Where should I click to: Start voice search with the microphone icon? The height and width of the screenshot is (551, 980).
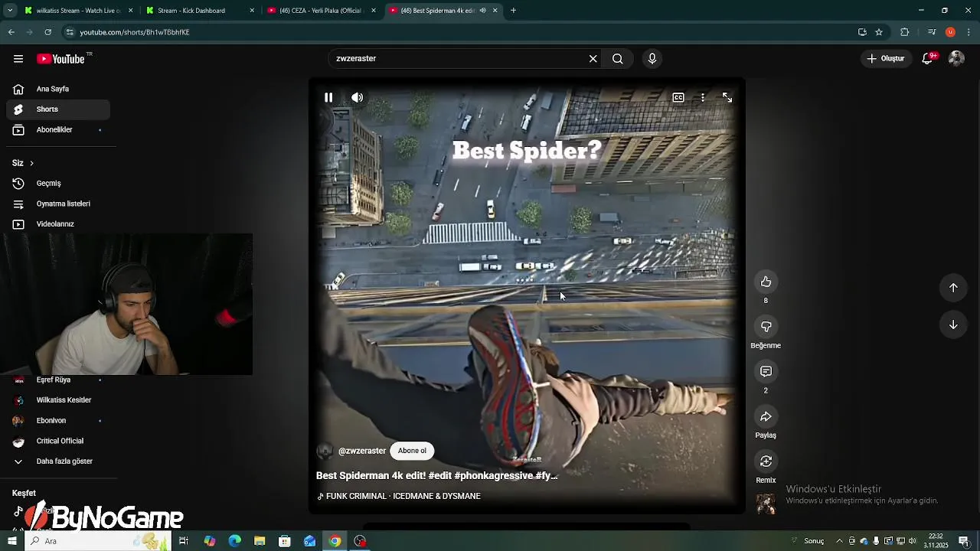click(x=652, y=59)
